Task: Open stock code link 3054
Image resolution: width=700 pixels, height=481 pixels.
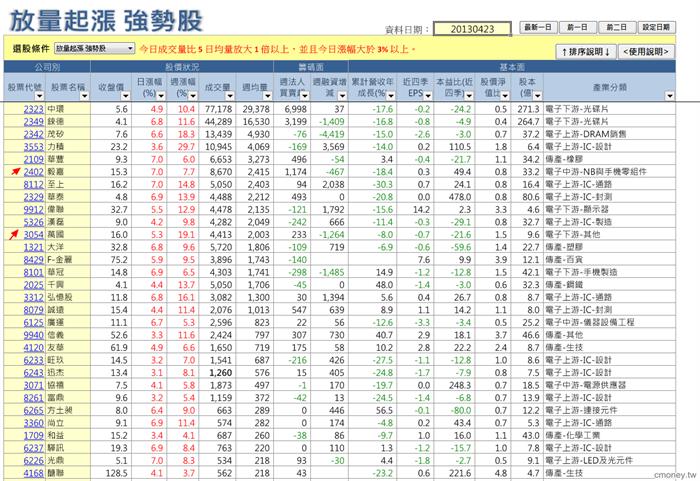Action: pos(33,234)
